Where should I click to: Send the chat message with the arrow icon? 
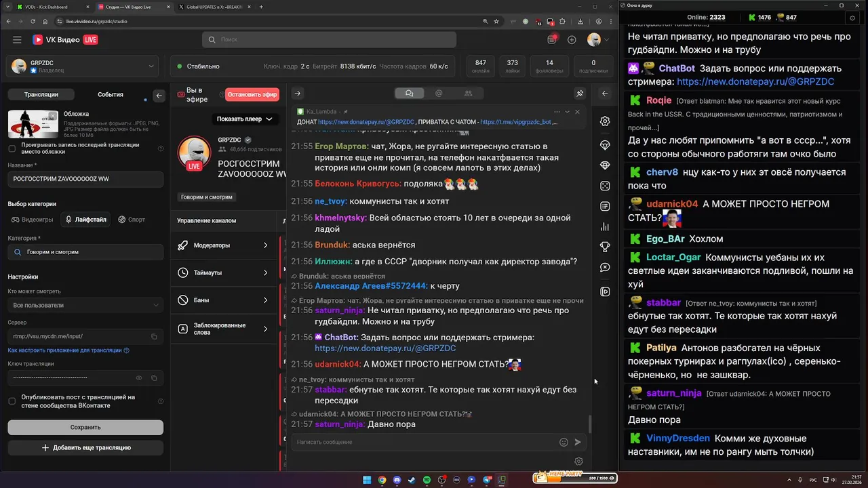(578, 442)
